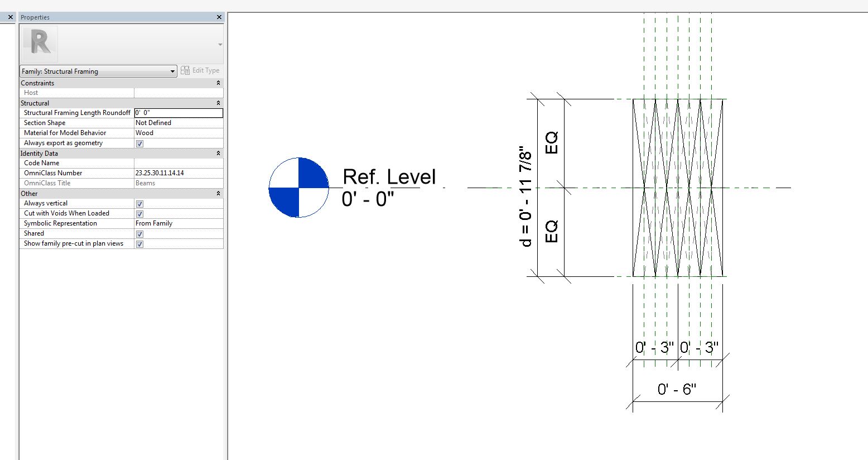The image size is (868, 460).
Task: Select the Wood value for Material for Model Behavior
Action: coord(144,133)
